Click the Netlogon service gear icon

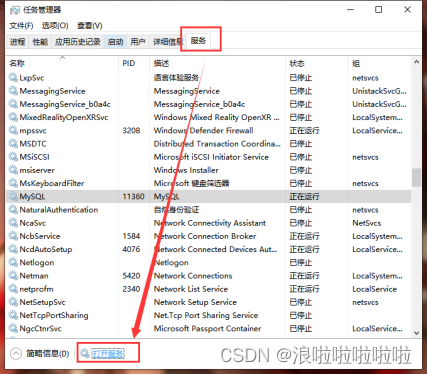[x=13, y=262]
